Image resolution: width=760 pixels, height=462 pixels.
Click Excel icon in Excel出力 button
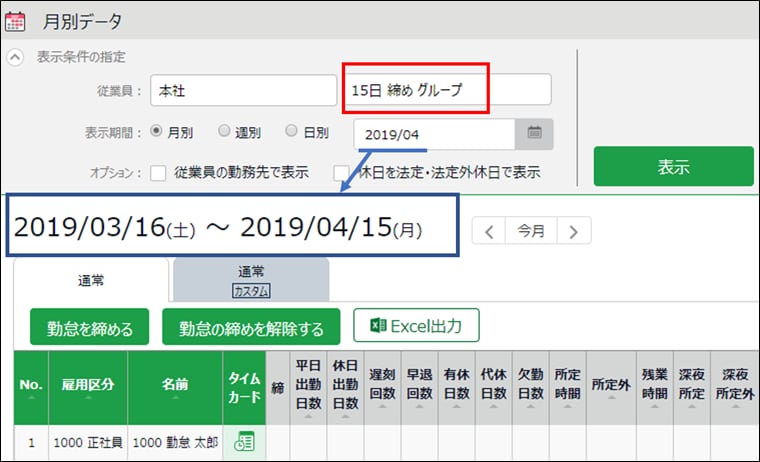378,325
